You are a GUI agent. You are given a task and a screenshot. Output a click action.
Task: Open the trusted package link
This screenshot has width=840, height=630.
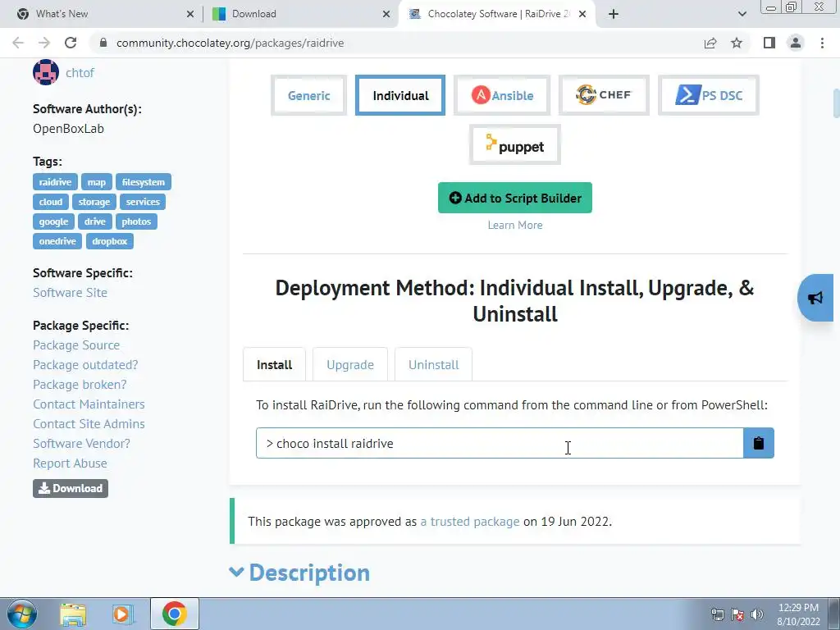pyautogui.click(x=470, y=521)
